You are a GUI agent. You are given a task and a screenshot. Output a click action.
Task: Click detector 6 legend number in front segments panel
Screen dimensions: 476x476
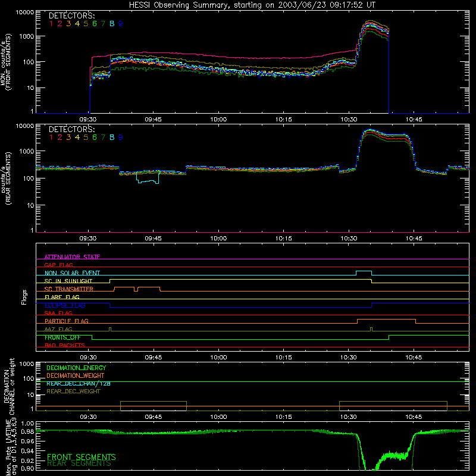pyautogui.click(x=95, y=24)
